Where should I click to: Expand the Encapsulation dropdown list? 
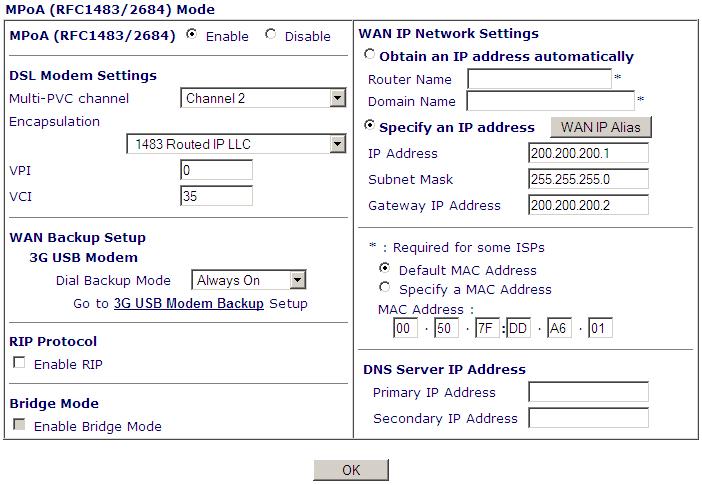[236, 145]
